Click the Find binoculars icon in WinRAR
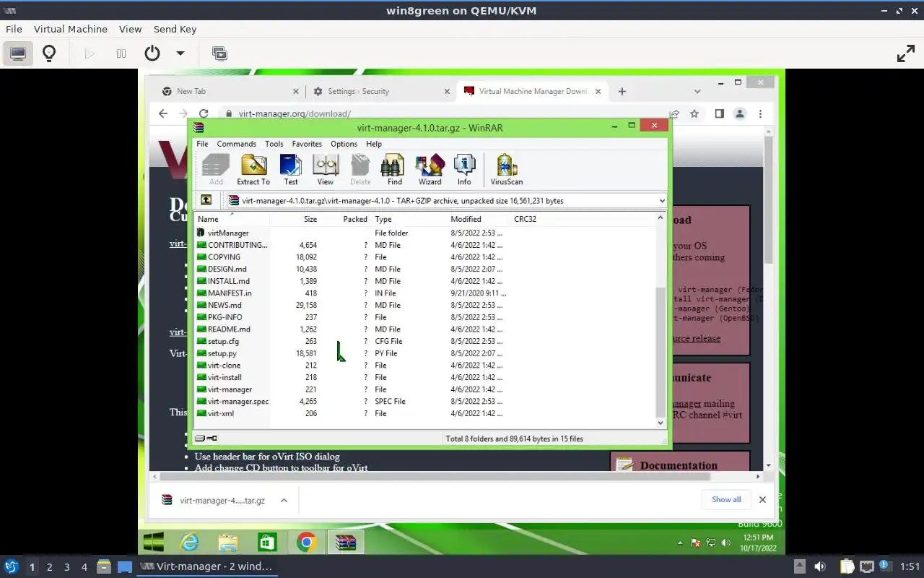Viewport: 924px width, 578px height. point(394,170)
